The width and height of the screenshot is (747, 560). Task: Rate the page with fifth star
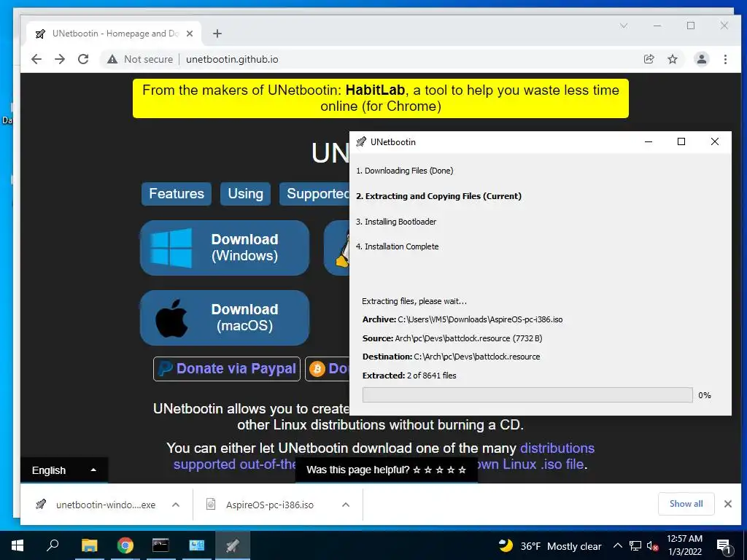click(462, 470)
